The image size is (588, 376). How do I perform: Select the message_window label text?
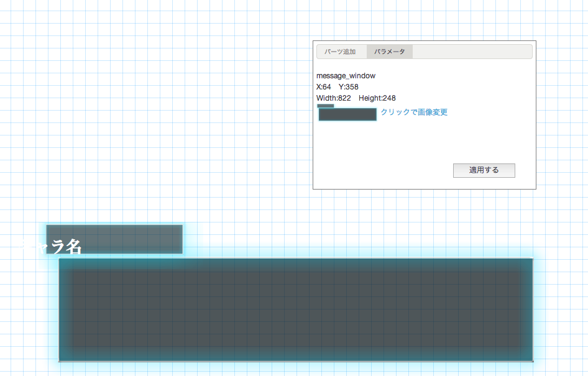[x=346, y=76]
